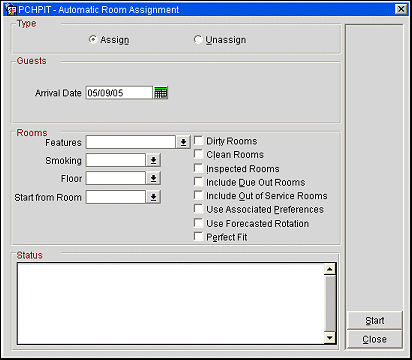This screenshot has height=360, width=412.
Task: Click into the Arrival Date field
Action: click(119, 93)
